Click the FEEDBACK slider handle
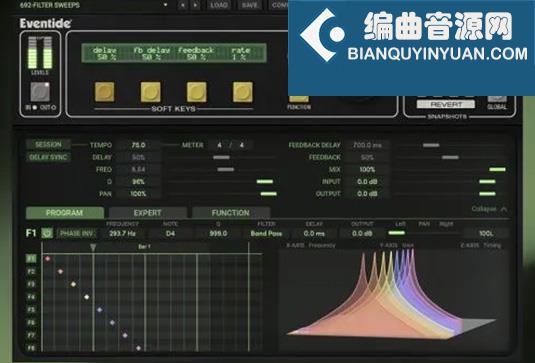This screenshot has height=363, width=535. coord(450,157)
